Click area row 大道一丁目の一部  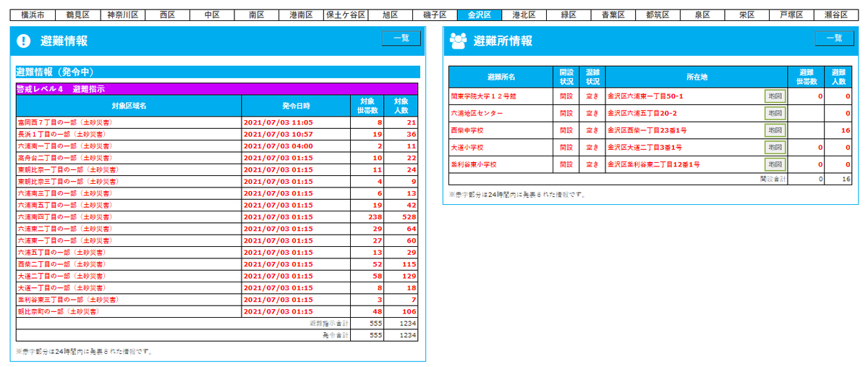tap(217, 287)
